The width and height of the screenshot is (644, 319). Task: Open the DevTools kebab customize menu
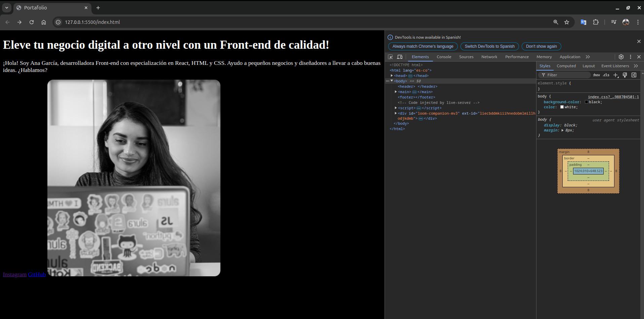pos(631,57)
